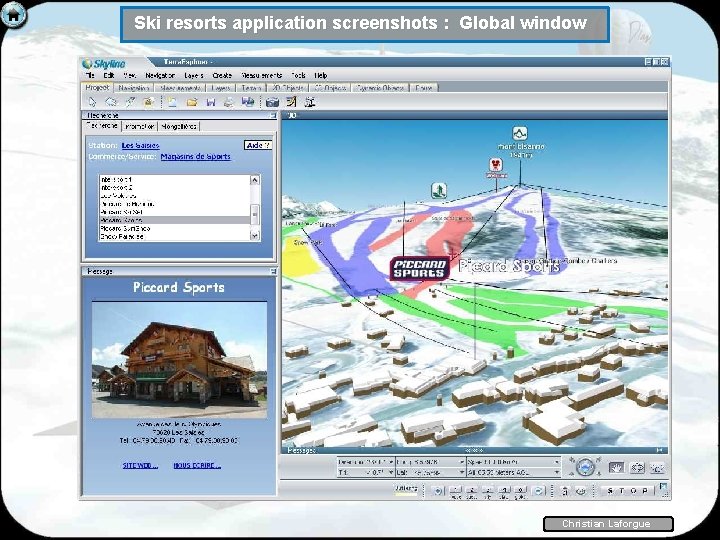The image size is (720, 540).
Task: Select the Recherche panel tab
Action: tap(102, 125)
